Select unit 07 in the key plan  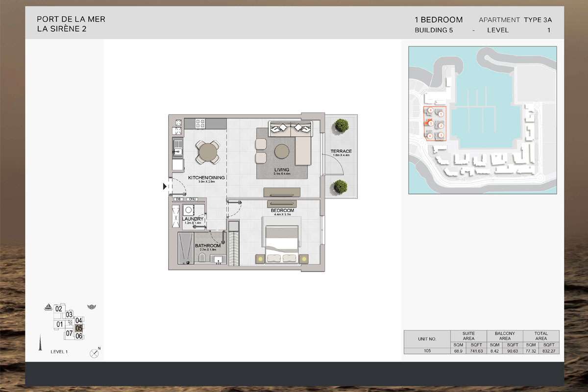click(69, 333)
